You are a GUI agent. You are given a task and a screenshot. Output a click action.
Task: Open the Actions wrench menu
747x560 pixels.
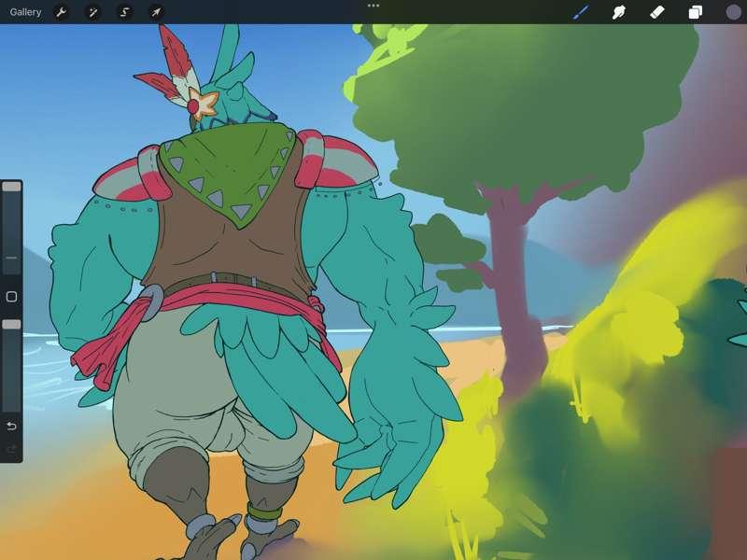click(x=61, y=12)
